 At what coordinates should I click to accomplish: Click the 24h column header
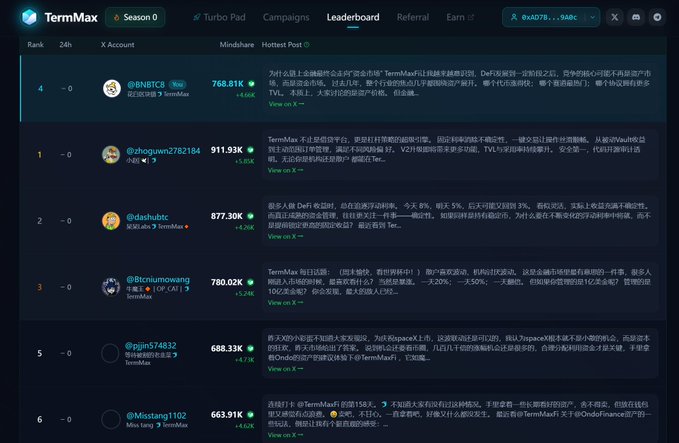tap(65, 45)
